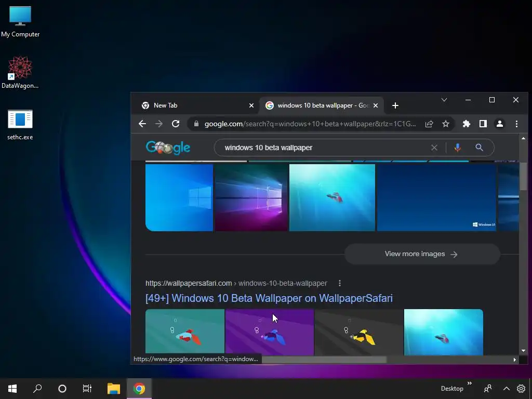Open the Chrome extensions puzzle icon
Image resolution: width=532 pixels, height=399 pixels.
[x=467, y=124]
